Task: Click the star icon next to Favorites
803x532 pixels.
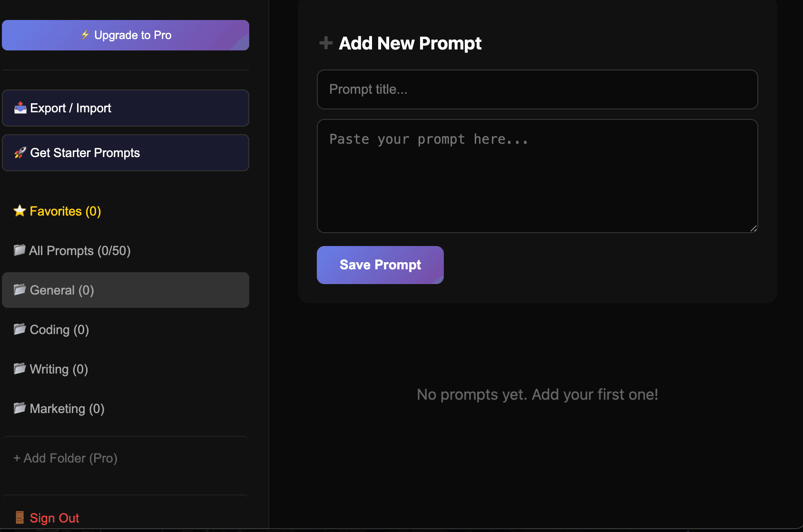Action: click(x=19, y=211)
